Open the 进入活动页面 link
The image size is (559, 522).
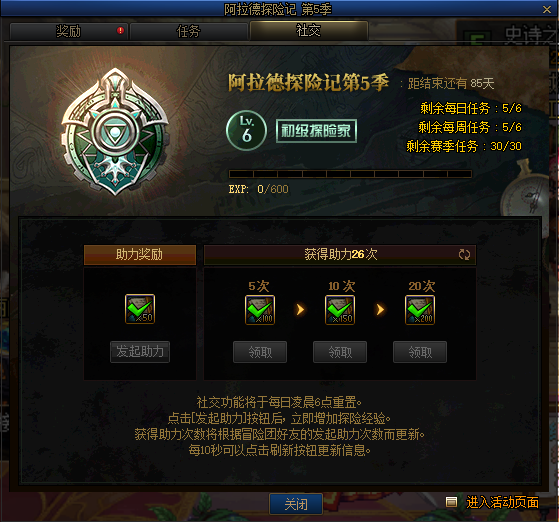[x=502, y=502]
